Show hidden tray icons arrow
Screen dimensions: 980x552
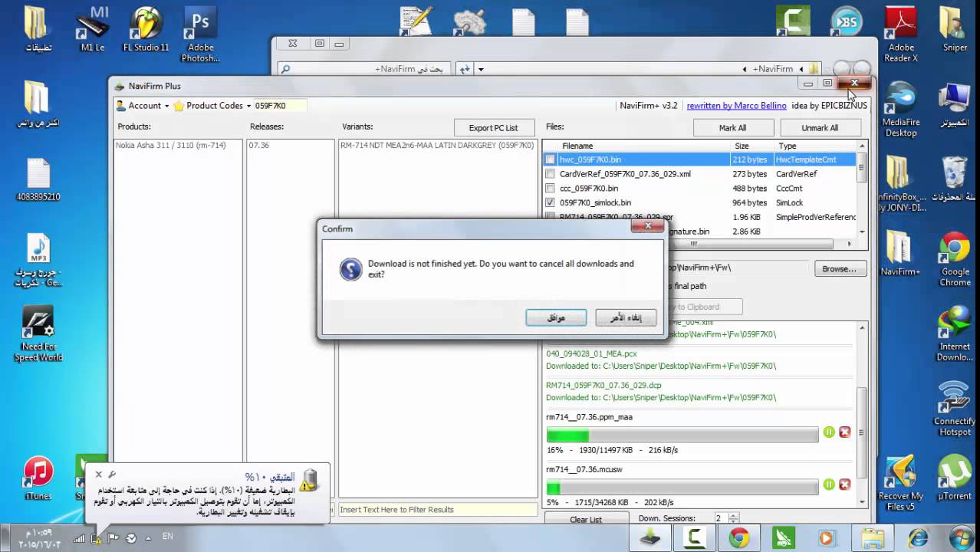tap(148, 538)
